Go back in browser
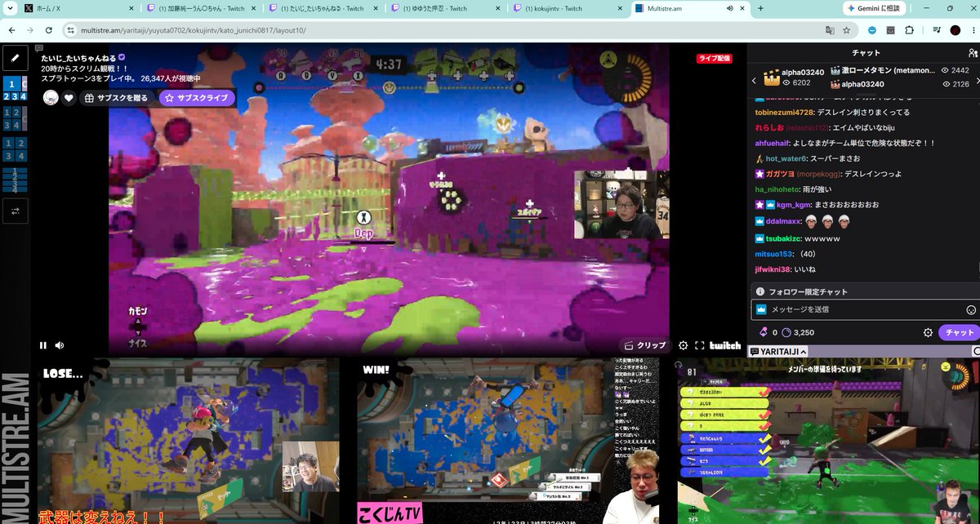980x524 pixels. 11,29
